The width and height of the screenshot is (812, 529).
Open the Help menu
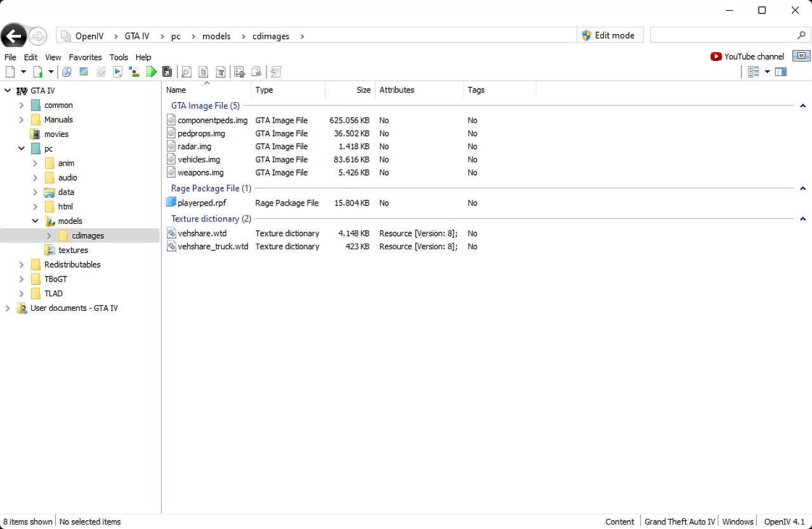click(143, 57)
